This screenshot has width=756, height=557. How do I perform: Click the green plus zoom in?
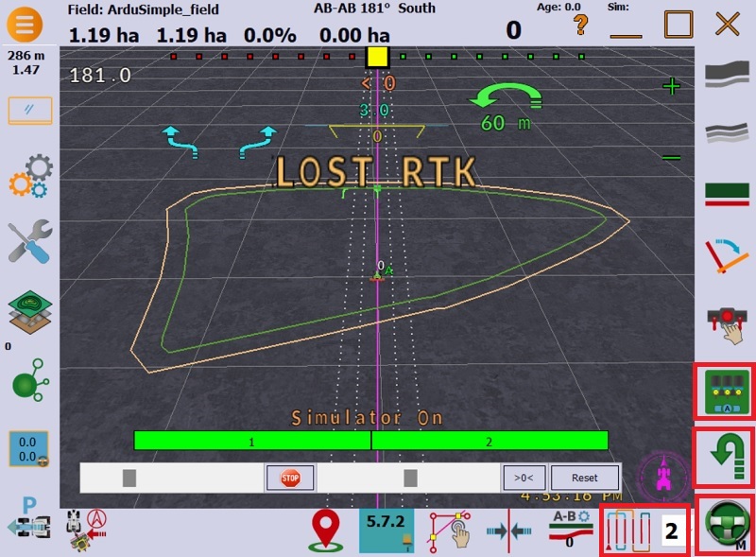click(x=672, y=87)
